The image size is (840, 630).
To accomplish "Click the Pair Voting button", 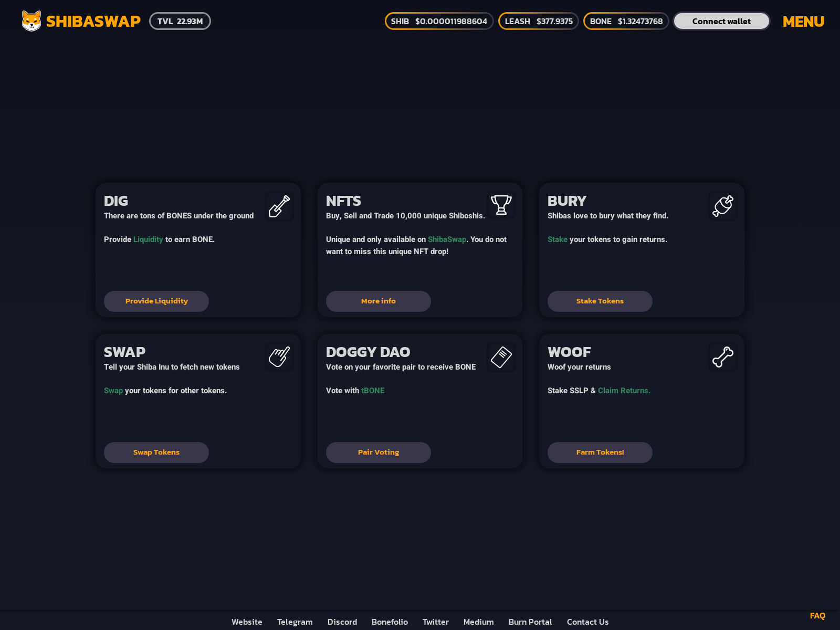I will click(379, 453).
